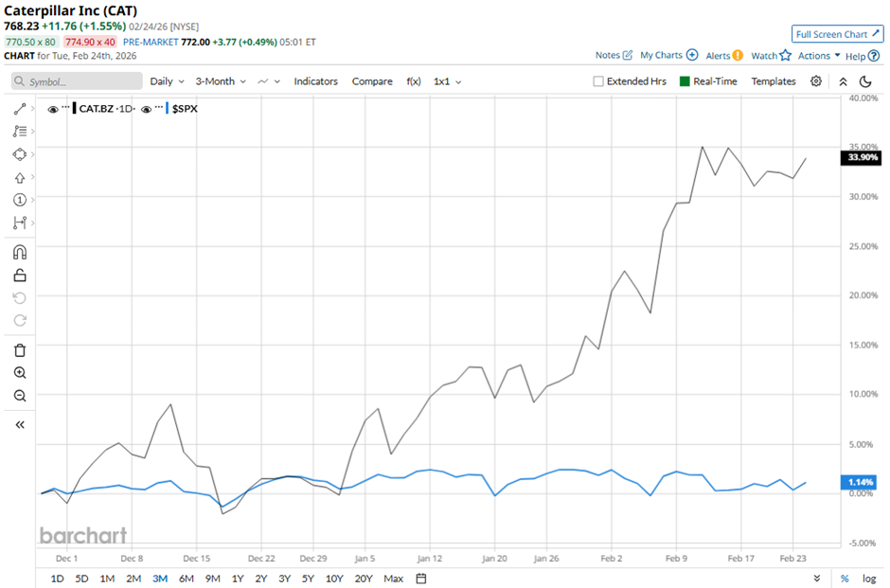Toggle Real-Time data indicator
Screen dimensions: 890x588
(685, 81)
